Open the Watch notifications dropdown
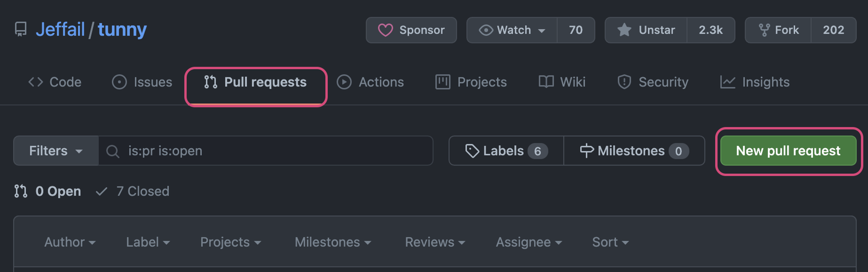The height and width of the screenshot is (272, 868). coord(512,30)
